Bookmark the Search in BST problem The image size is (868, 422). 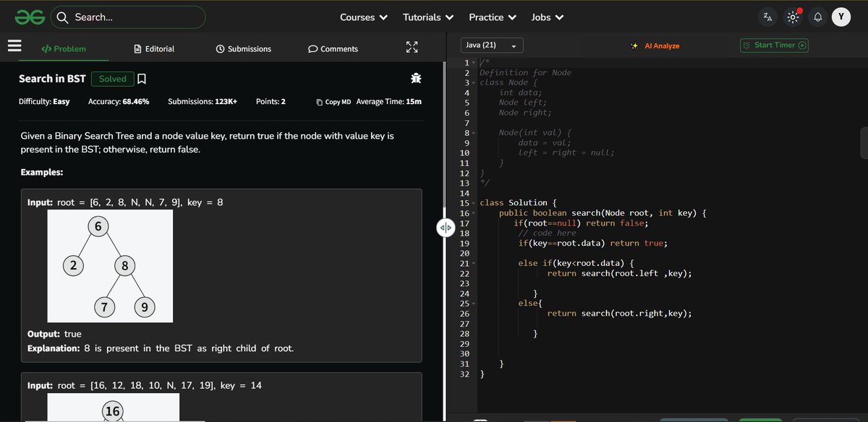coord(142,78)
